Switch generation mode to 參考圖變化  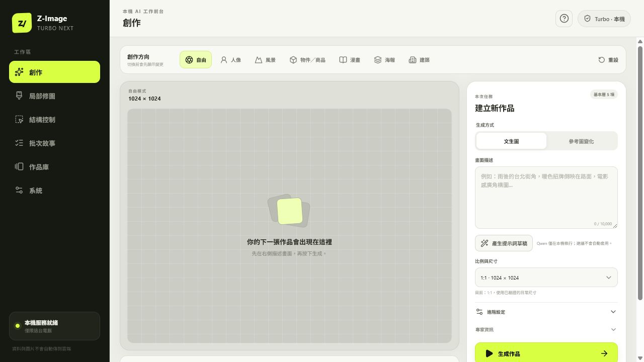[x=581, y=141]
